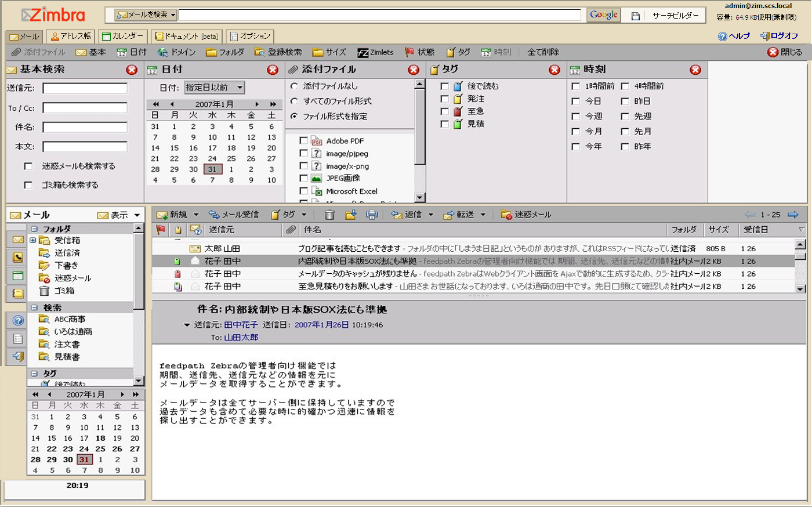This screenshot has height=507, width=812.
Task: Check the 至急 tag checkbox
Action: tap(444, 111)
